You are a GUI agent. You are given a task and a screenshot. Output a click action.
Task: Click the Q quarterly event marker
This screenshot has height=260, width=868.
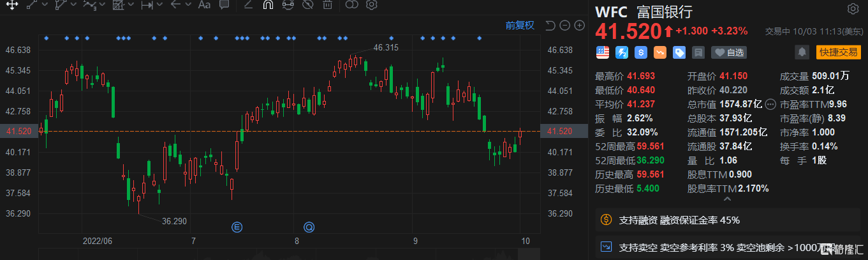tap(309, 226)
